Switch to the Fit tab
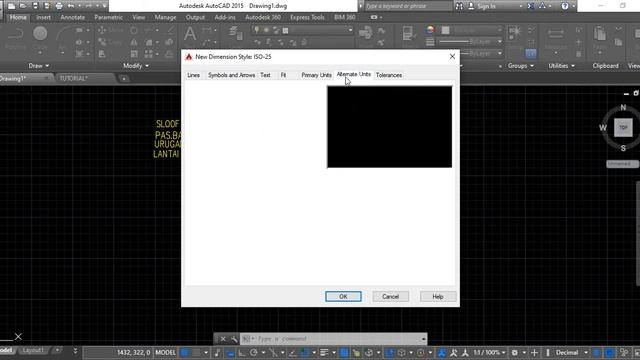640x360 pixels. tap(283, 75)
